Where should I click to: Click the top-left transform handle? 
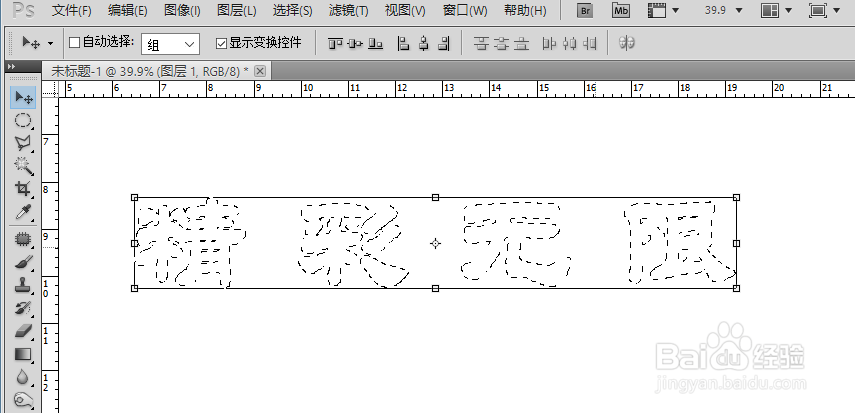pyautogui.click(x=134, y=197)
